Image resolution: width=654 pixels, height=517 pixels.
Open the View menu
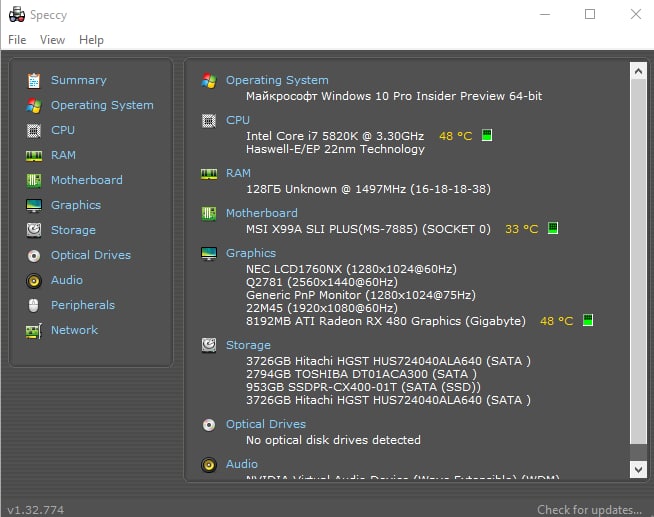[x=52, y=40]
